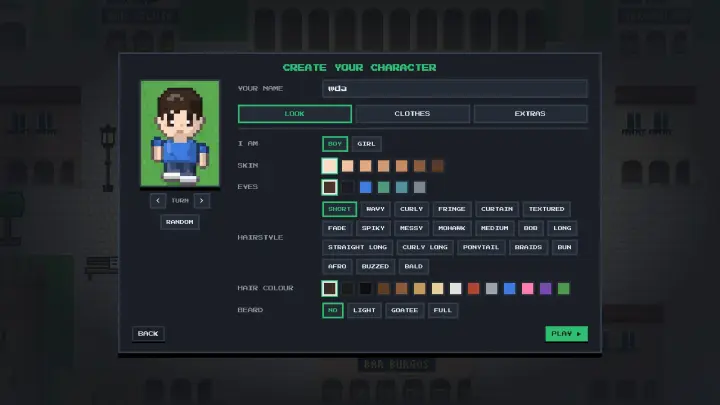The image size is (720, 405).
Task: Pick the darkest skin tone swatch
Action: pos(438,166)
